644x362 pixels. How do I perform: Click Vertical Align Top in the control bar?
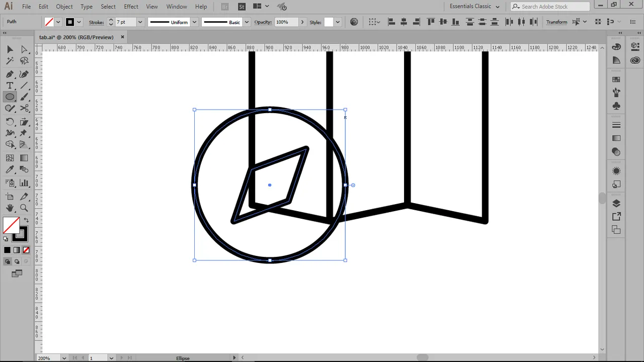tap(431, 22)
